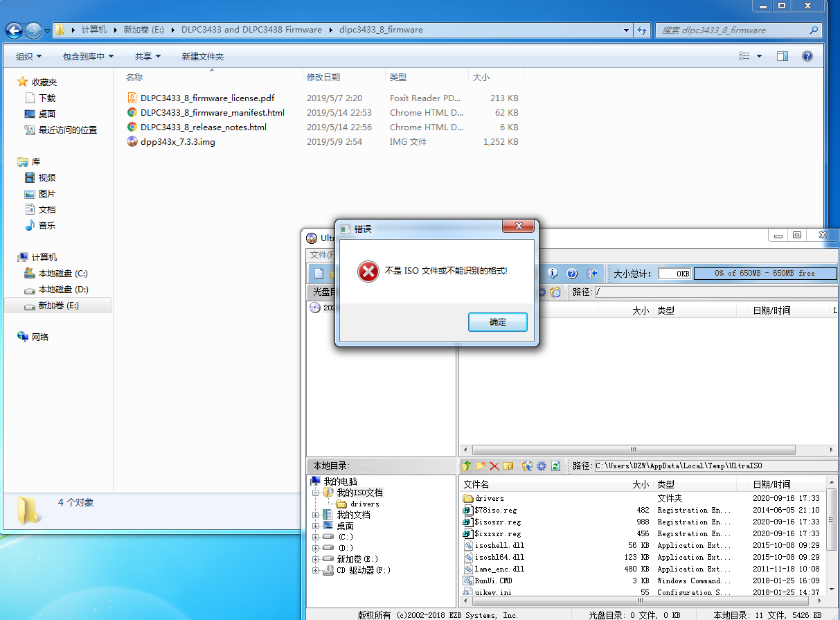Click the red error icon in the dialog
840x620 pixels.
point(368,271)
